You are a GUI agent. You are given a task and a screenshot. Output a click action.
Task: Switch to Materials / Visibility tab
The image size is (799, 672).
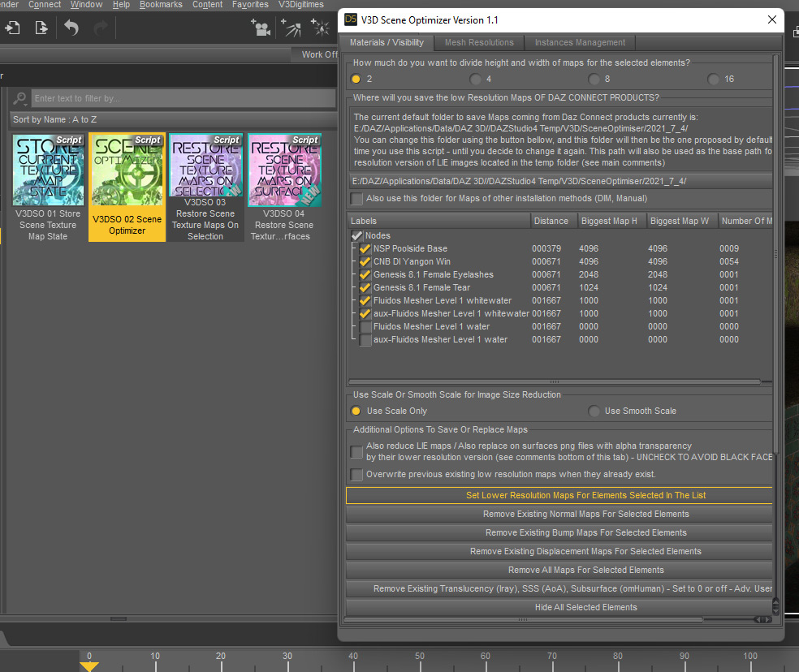tap(387, 43)
